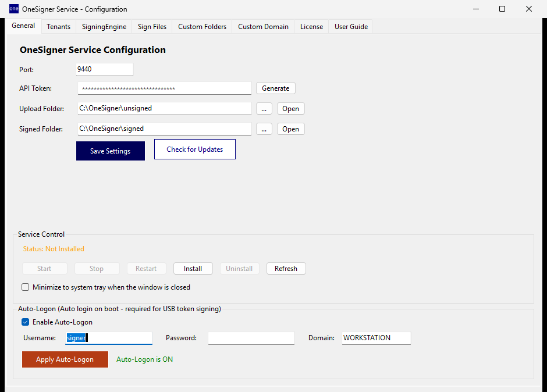Open the License tab
Image resolution: width=547 pixels, height=392 pixels.
[x=311, y=27]
